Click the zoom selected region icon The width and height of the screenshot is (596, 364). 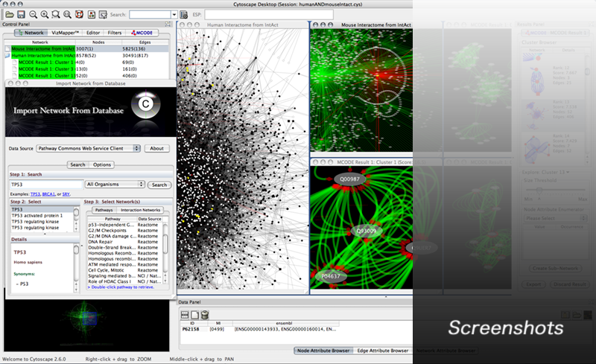tap(56, 14)
